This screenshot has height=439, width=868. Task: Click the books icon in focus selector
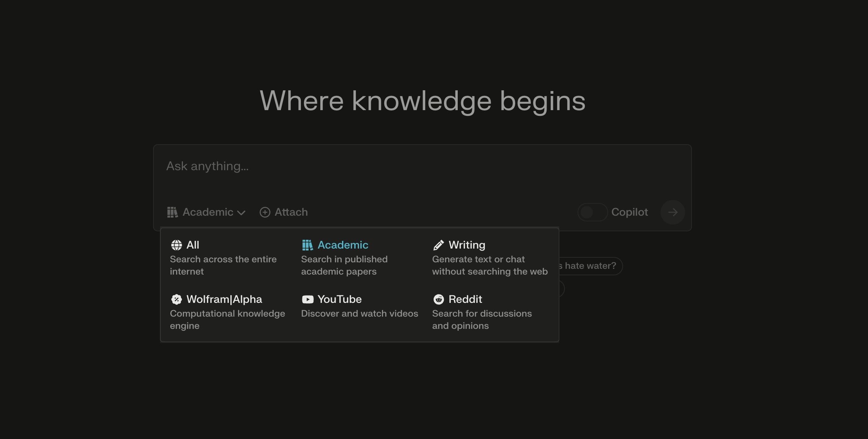pos(172,212)
